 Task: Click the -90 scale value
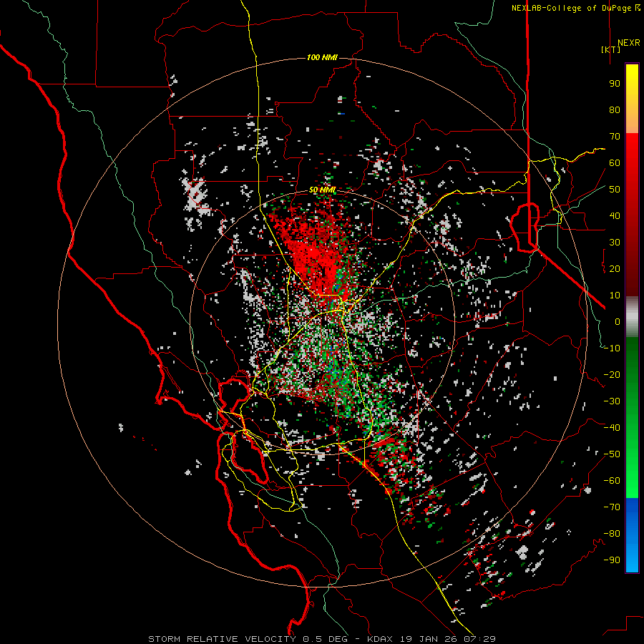point(612,560)
